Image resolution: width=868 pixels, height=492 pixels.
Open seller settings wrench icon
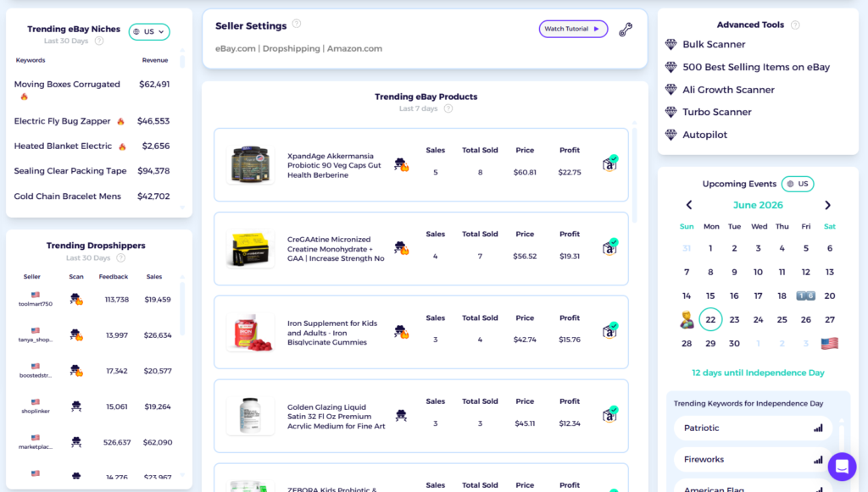(x=626, y=30)
